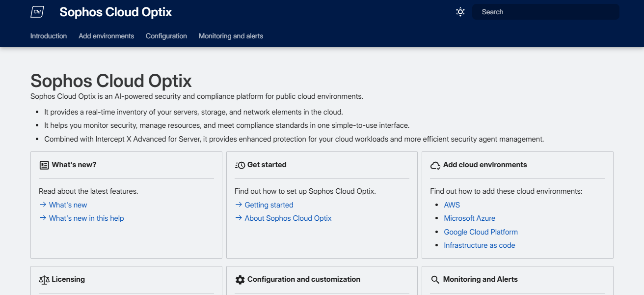This screenshot has height=295, width=644.
Task: Select Monitoring and alerts in the navbar
Action: (x=231, y=36)
